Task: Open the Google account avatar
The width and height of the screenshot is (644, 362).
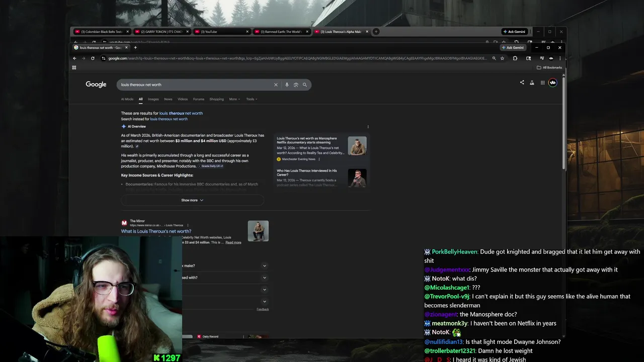Action: tap(553, 82)
